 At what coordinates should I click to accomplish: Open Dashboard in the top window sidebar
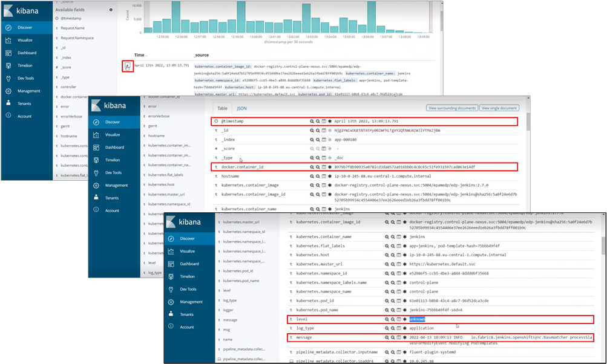tap(26, 53)
